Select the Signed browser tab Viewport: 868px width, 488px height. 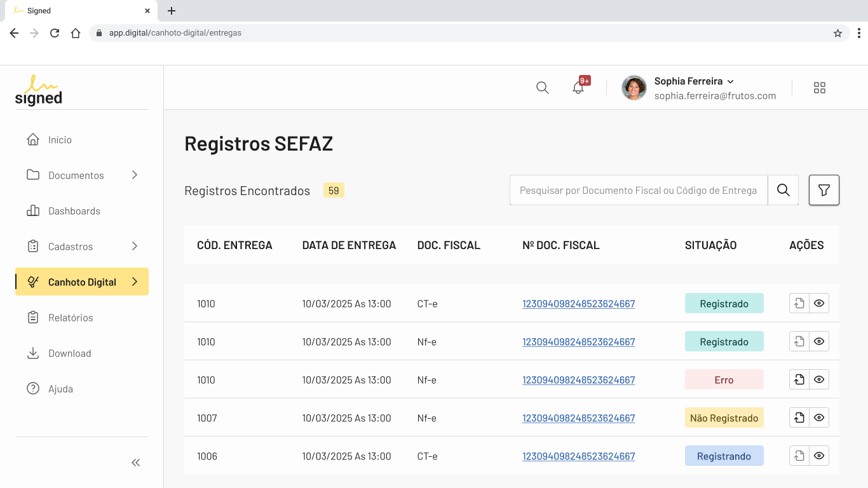81,11
